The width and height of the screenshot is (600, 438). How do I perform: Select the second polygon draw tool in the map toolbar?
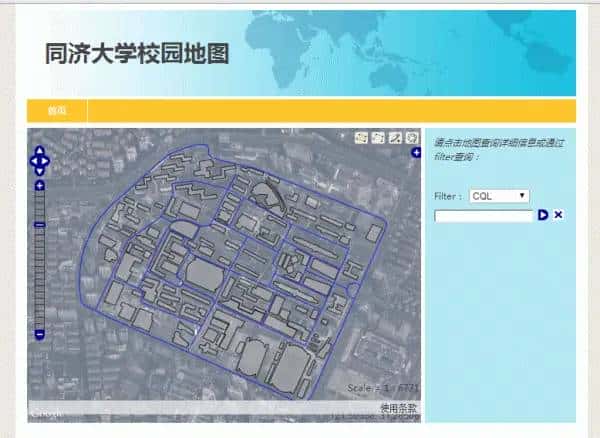click(x=378, y=138)
